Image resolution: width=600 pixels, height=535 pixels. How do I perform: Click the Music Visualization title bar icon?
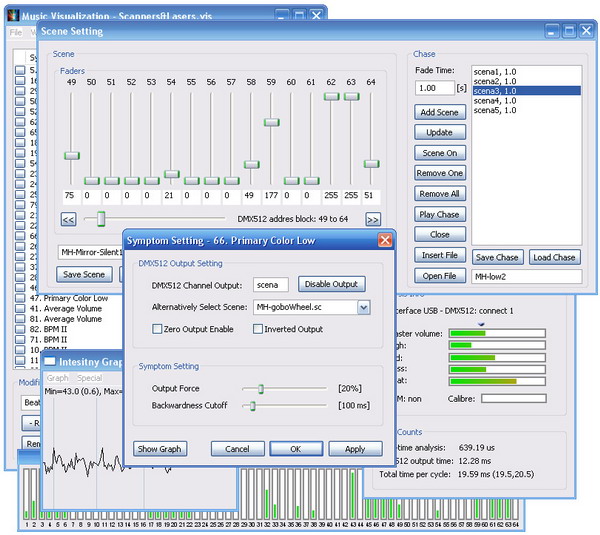[12, 16]
